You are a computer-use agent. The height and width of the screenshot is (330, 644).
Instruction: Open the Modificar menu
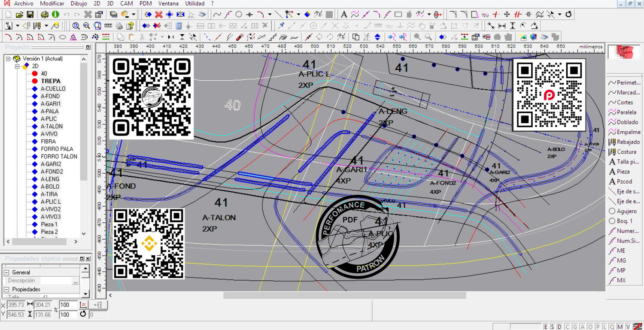point(52,3)
